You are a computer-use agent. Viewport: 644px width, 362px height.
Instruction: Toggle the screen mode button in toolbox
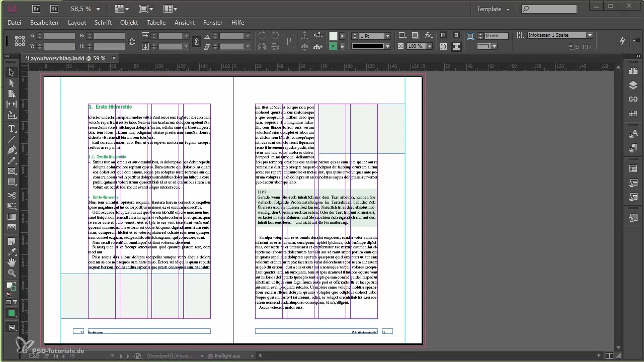[x=12, y=328]
